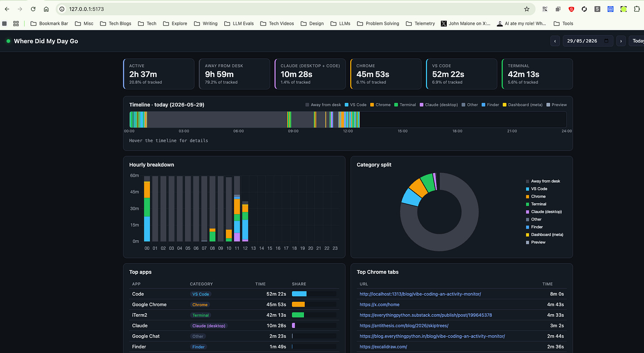The height and width of the screenshot is (353, 644).
Task: Go back with the browser back arrow
Action: coord(7,9)
